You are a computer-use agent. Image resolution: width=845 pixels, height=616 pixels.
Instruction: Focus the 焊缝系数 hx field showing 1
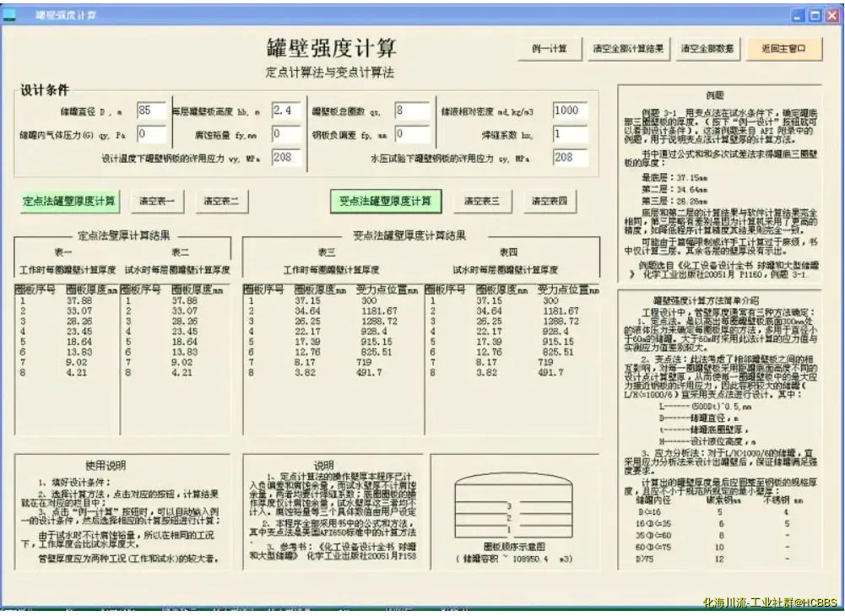point(570,133)
